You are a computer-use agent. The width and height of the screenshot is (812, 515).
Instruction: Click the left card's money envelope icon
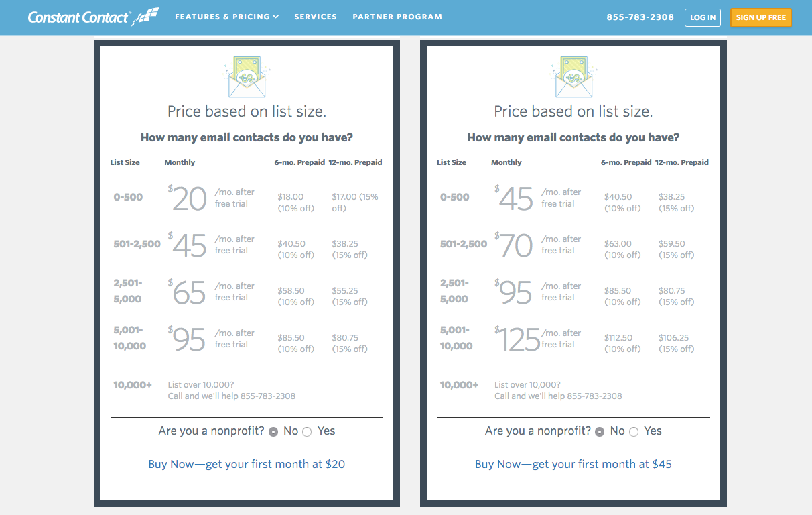(x=247, y=76)
